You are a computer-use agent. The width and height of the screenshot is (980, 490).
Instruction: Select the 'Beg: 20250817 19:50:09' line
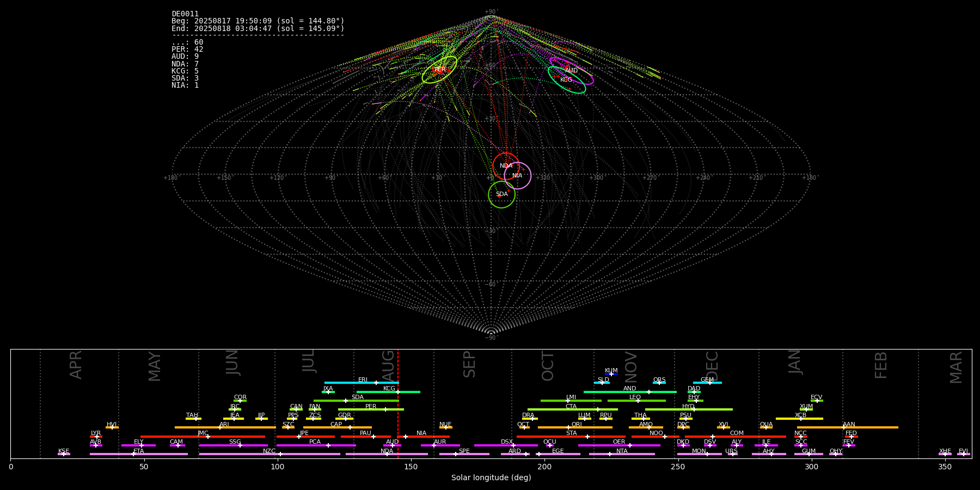coord(258,21)
